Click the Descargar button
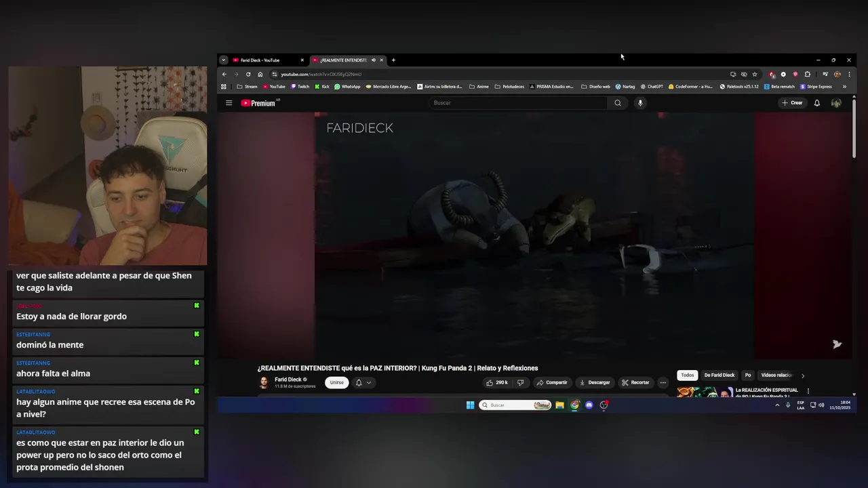The width and height of the screenshot is (868, 488). click(x=594, y=382)
